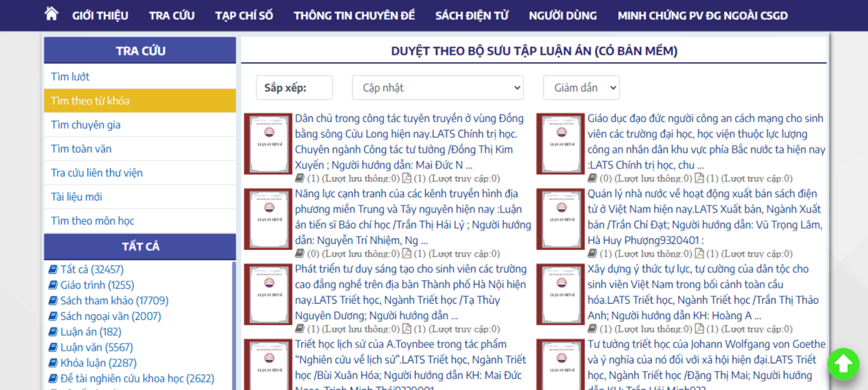Screen dimensions: 868x390
Task: Open the PDF icon under Quản lý nhà nước thesis
Action: click(699, 254)
